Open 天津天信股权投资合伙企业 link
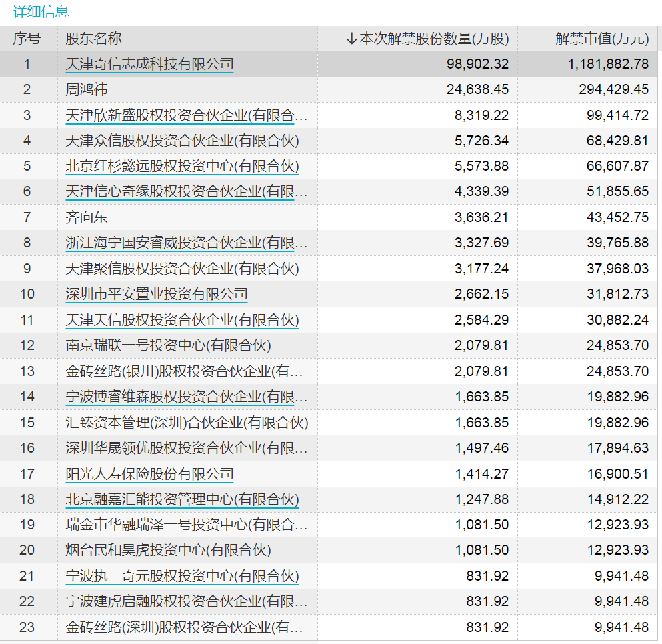 pyautogui.click(x=183, y=320)
